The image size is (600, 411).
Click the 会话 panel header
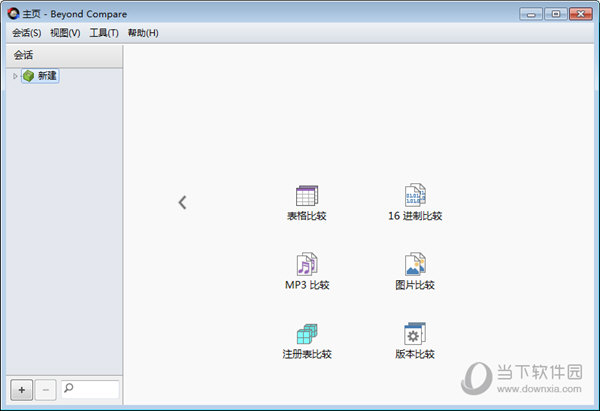pos(64,55)
